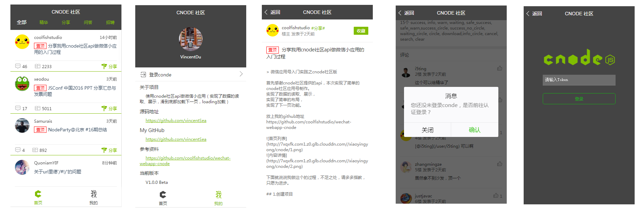Click 我的 icon in first screen footer

tap(94, 194)
